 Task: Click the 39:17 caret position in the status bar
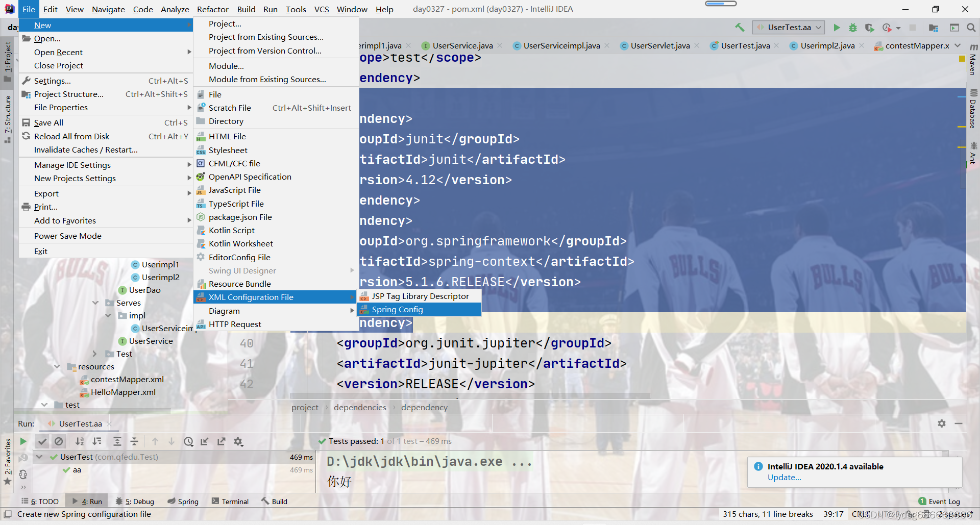tap(833, 514)
